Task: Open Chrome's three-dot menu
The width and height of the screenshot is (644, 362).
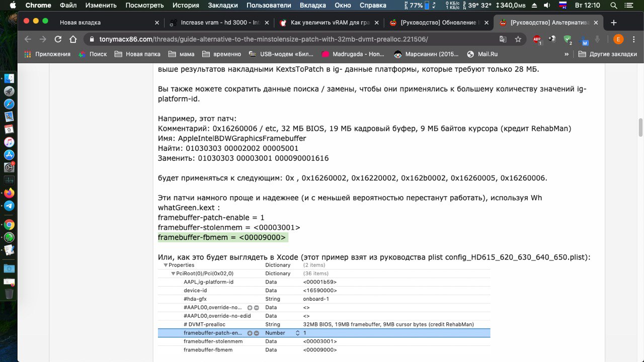Action: click(633, 39)
